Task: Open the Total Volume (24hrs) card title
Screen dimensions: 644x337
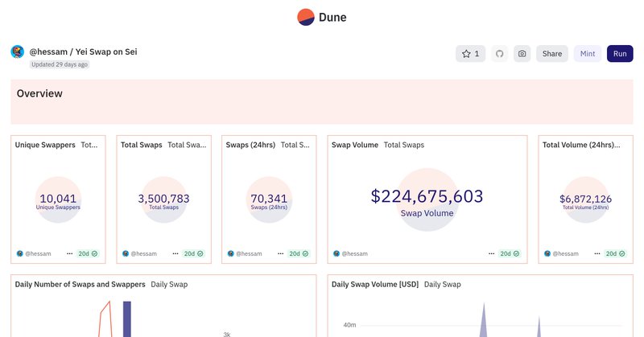Action: tap(581, 145)
